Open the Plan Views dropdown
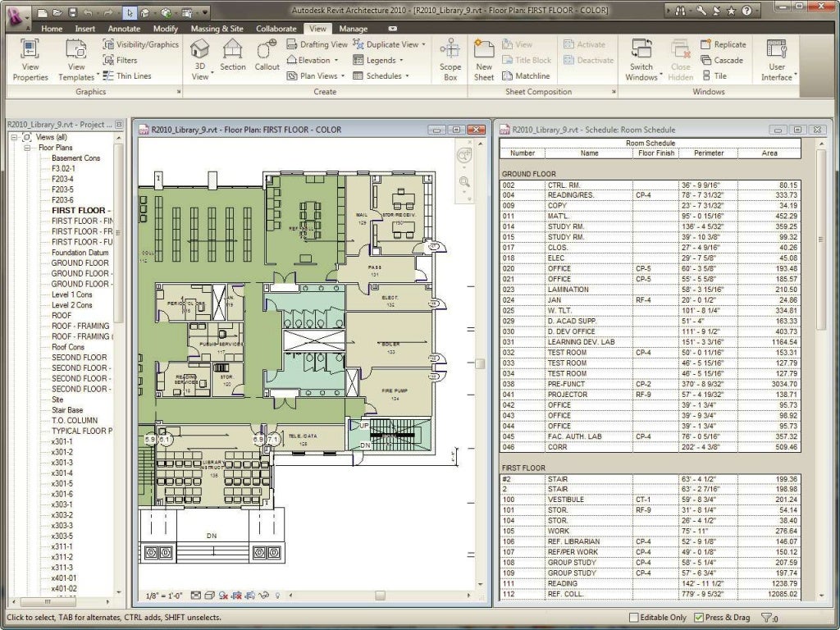 [x=316, y=76]
